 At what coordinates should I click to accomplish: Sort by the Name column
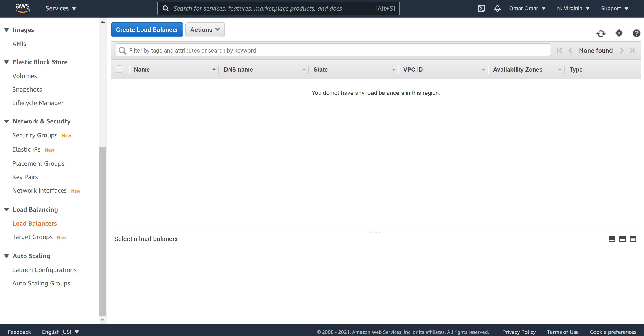(x=174, y=70)
